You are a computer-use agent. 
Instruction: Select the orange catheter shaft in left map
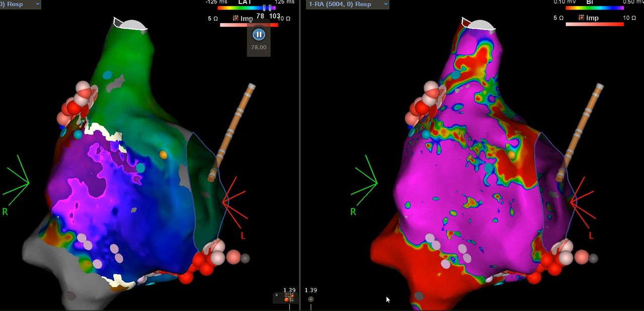[232, 132]
